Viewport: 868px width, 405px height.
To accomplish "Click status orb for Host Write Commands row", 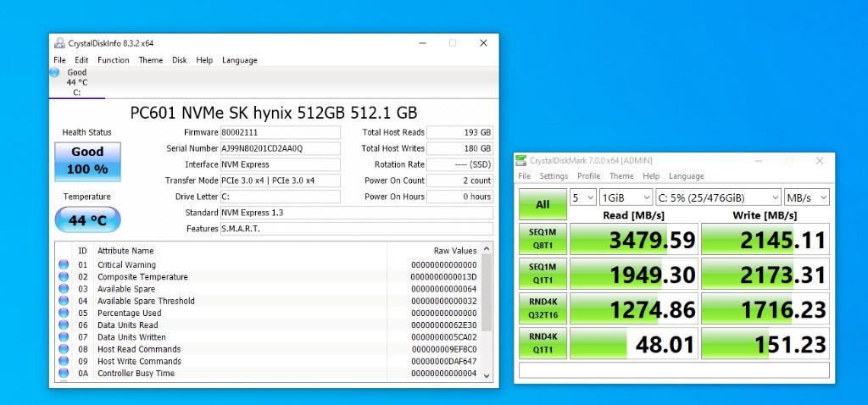I will (x=64, y=361).
